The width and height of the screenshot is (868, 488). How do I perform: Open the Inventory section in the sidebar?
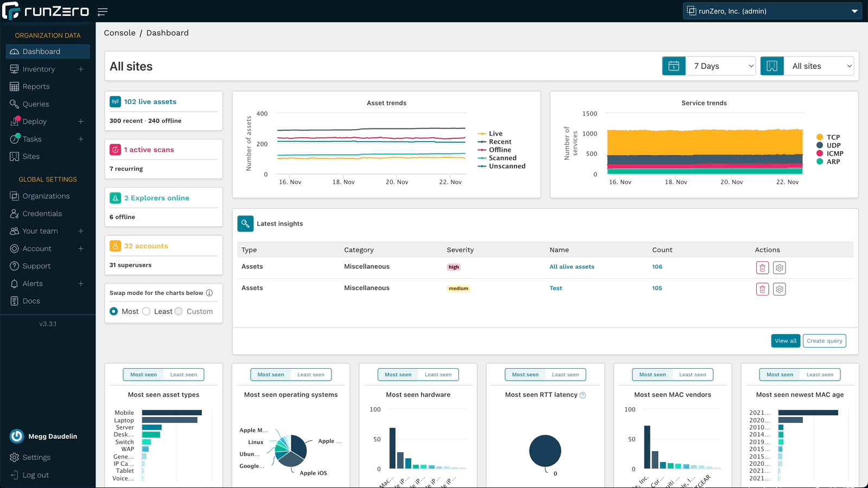(38, 69)
